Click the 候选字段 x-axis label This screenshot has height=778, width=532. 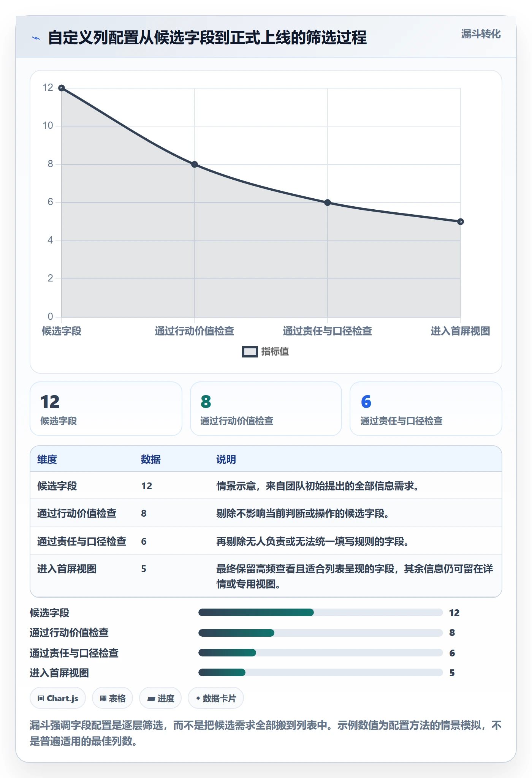(x=62, y=331)
